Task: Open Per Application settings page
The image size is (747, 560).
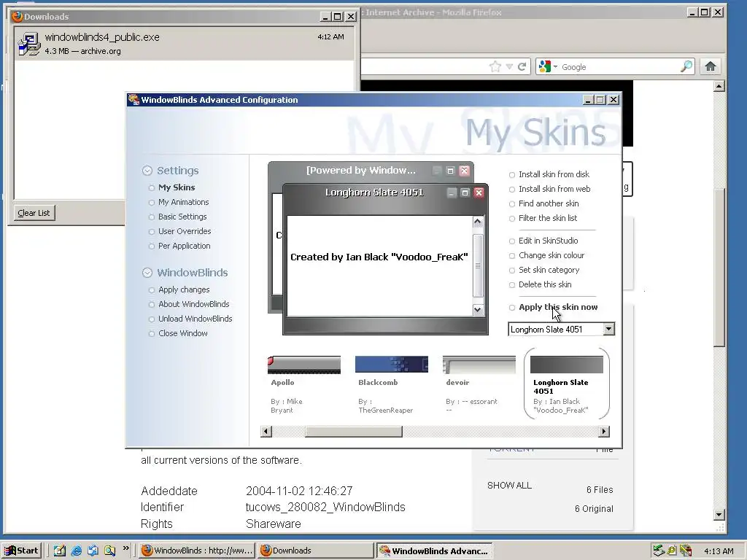Action: point(184,246)
